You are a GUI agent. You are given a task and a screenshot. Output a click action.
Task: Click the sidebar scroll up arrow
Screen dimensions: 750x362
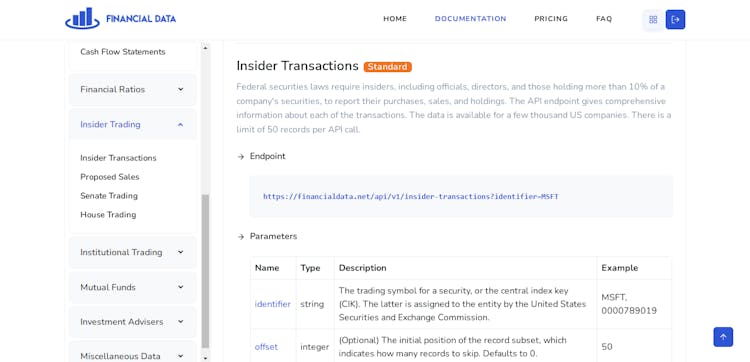205,48
